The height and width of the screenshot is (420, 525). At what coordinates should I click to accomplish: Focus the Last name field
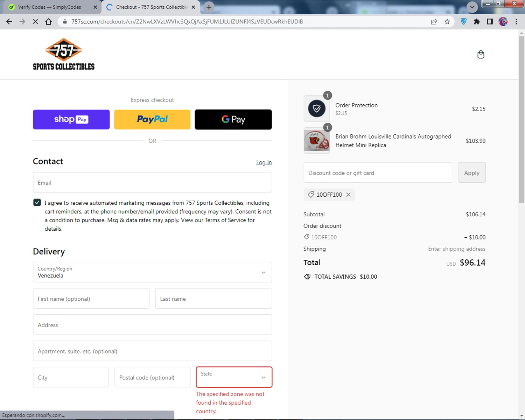click(213, 299)
